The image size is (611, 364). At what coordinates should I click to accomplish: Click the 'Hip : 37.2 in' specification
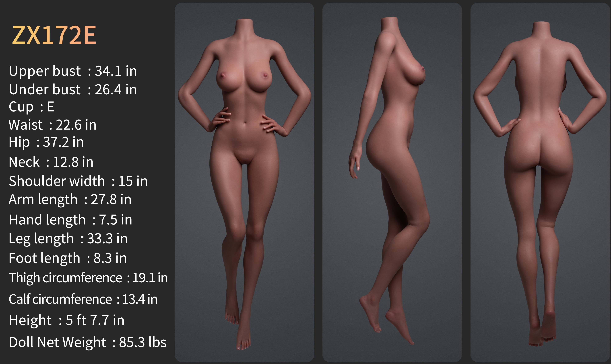(46, 142)
